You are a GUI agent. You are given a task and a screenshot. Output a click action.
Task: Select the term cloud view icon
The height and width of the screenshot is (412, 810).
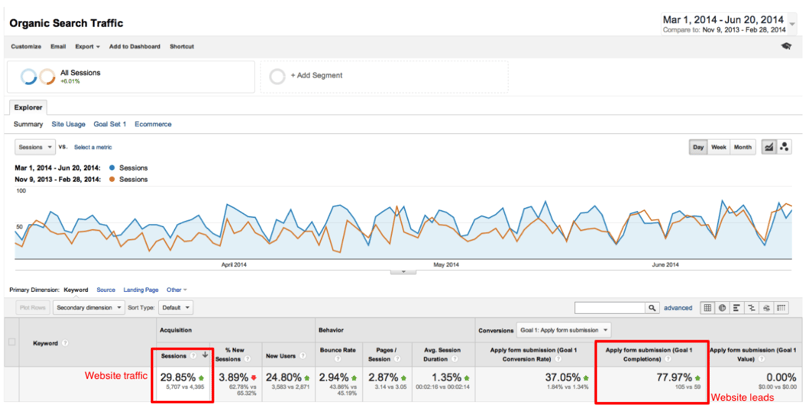pyautogui.click(x=767, y=308)
